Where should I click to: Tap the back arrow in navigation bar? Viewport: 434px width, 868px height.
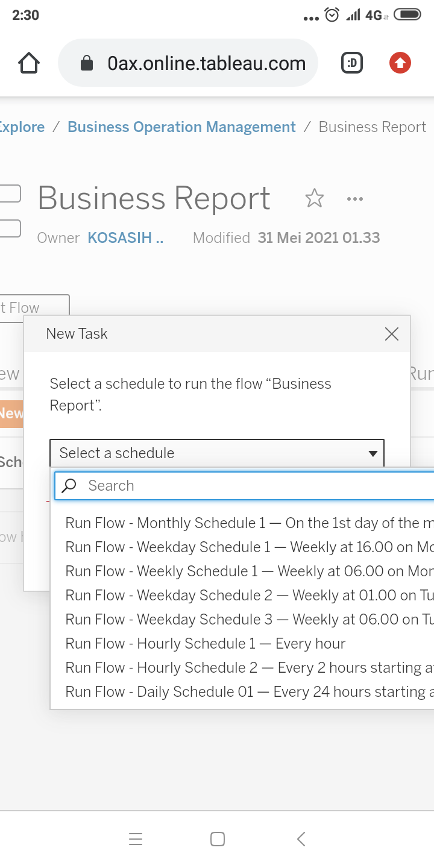[x=300, y=838]
